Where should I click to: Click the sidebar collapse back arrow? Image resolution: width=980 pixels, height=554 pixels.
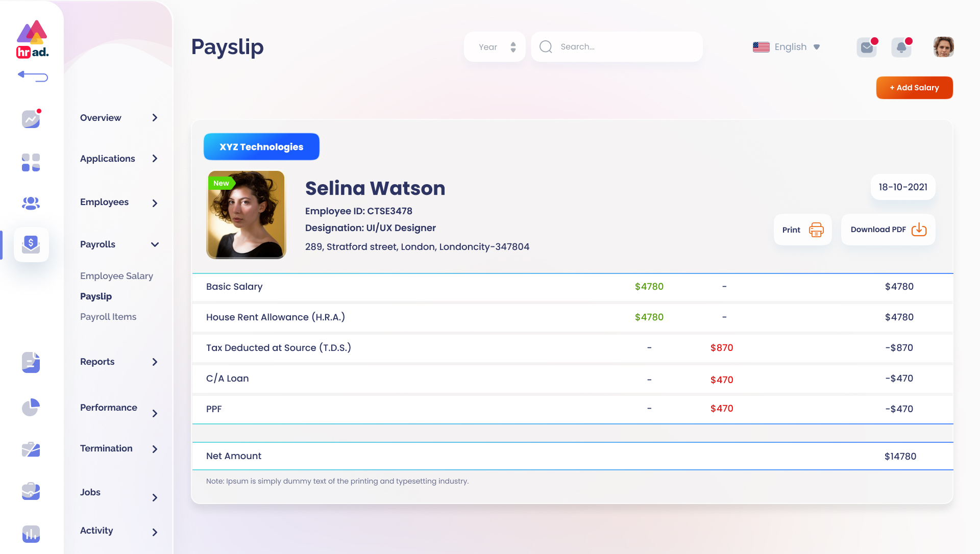point(33,77)
